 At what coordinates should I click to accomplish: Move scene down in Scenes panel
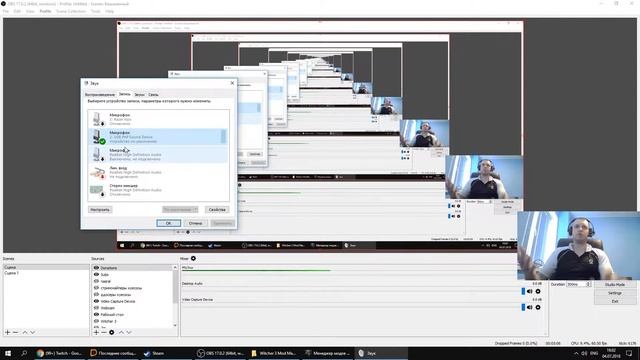(33, 333)
